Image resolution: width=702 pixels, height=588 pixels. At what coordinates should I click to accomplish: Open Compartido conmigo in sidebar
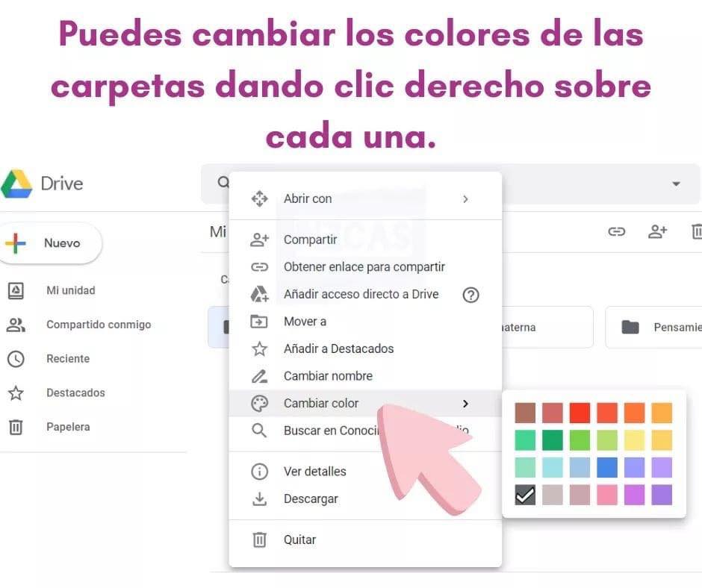(x=98, y=325)
